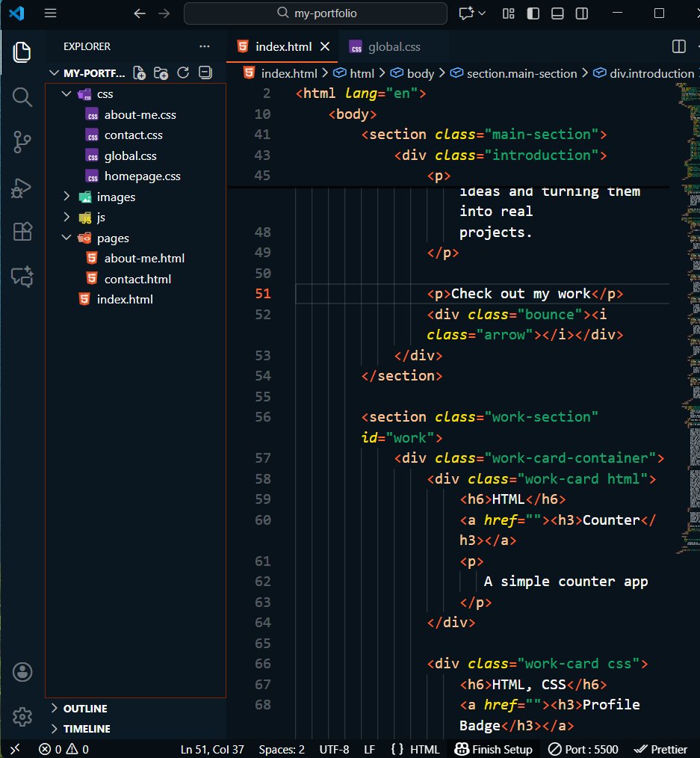Open contact.html file
The image size is (700, 758).
137,280
